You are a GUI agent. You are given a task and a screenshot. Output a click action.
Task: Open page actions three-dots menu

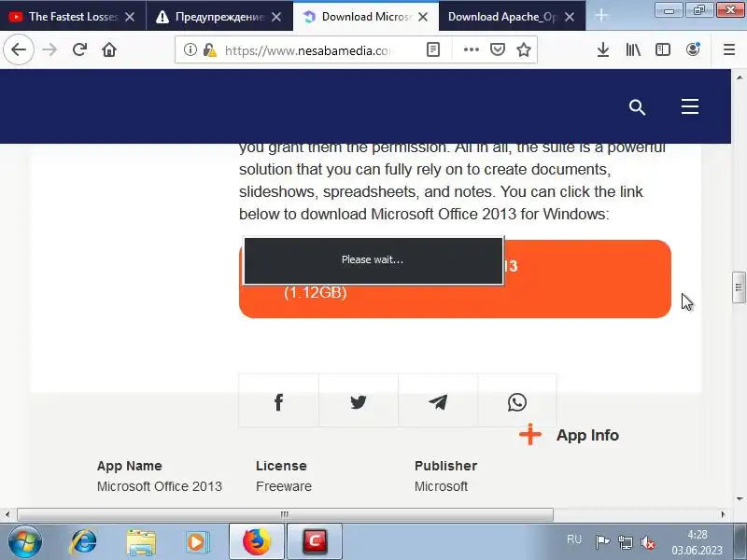click(472, 49)
